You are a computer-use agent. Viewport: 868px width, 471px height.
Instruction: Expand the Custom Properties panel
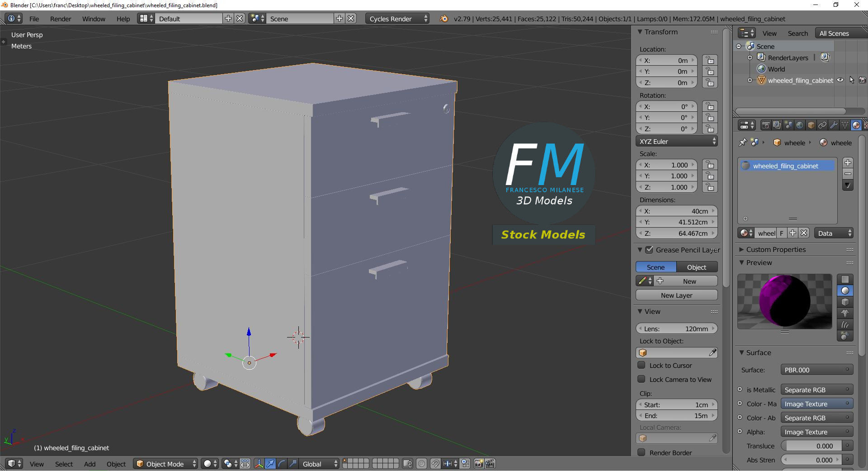(741, 249)
